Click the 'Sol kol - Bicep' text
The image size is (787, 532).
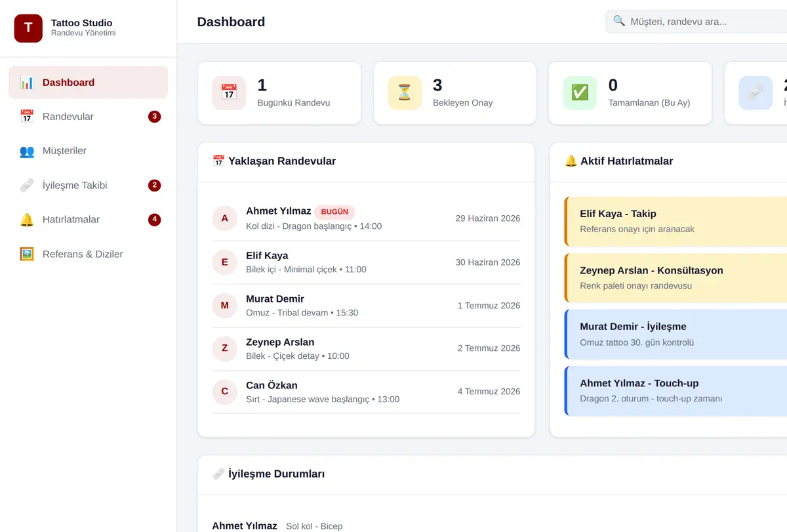click(314, 526)
